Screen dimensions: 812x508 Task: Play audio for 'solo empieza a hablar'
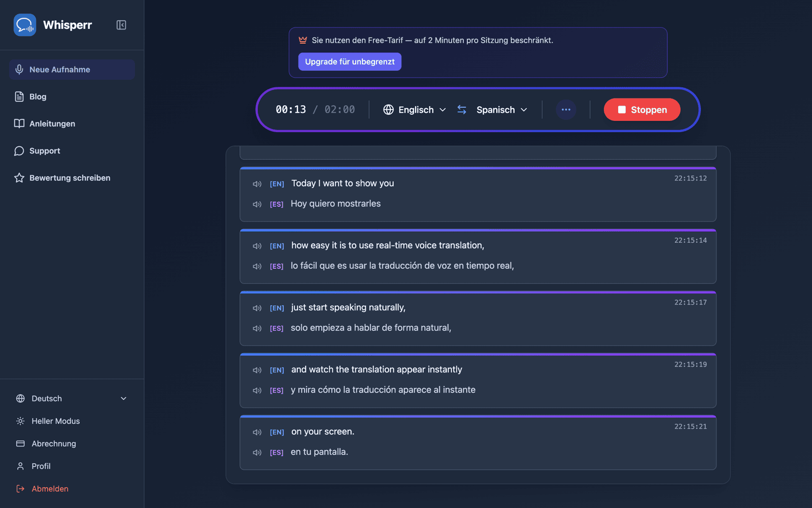tap(257, 328)
